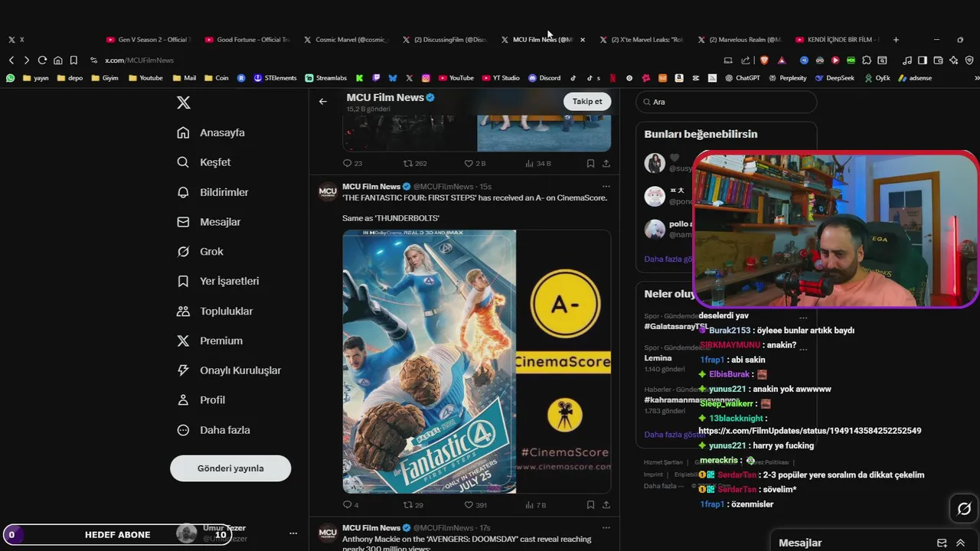Reload the current page
Screen dimensions: 980x551
point(42,60)
